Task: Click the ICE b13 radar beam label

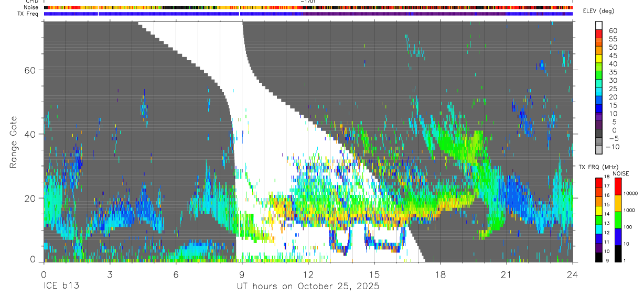Action: [61, 287]
